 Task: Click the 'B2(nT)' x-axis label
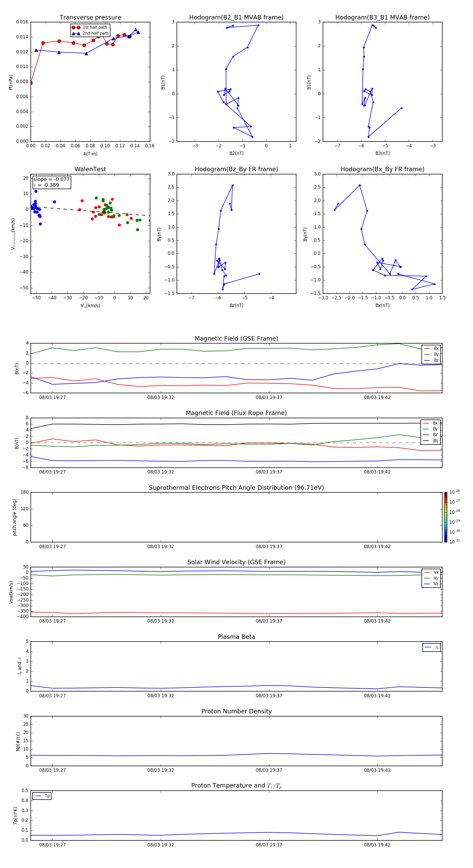[236, 153]
